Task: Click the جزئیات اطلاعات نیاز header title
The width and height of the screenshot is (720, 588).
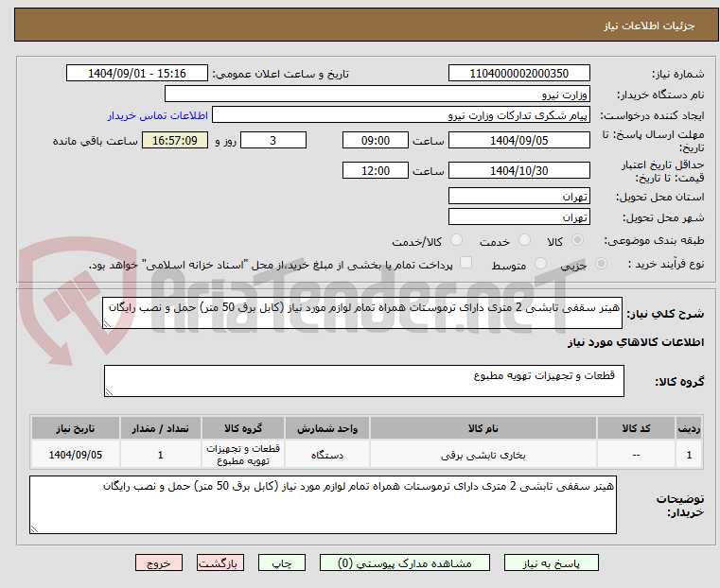Action: [649, 26]
